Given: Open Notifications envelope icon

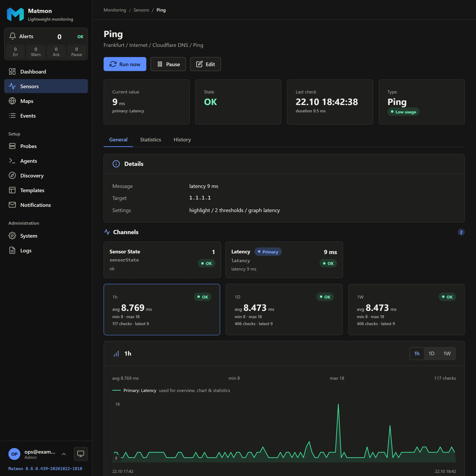Looking at the screenshot, I should pyautogui.click(x=12, y=205).
